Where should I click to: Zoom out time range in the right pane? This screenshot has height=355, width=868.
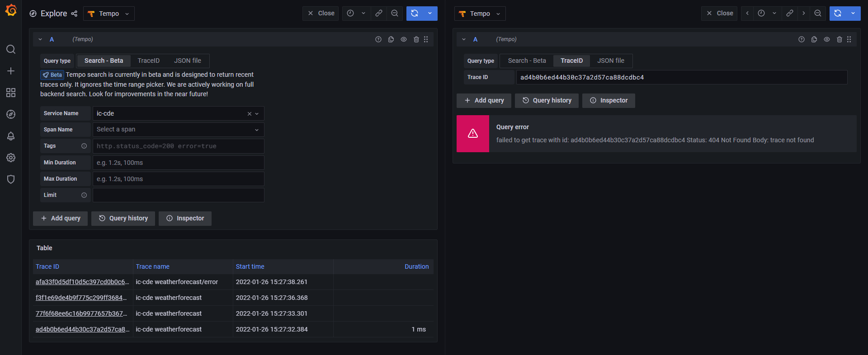click(x=818, y=14)
